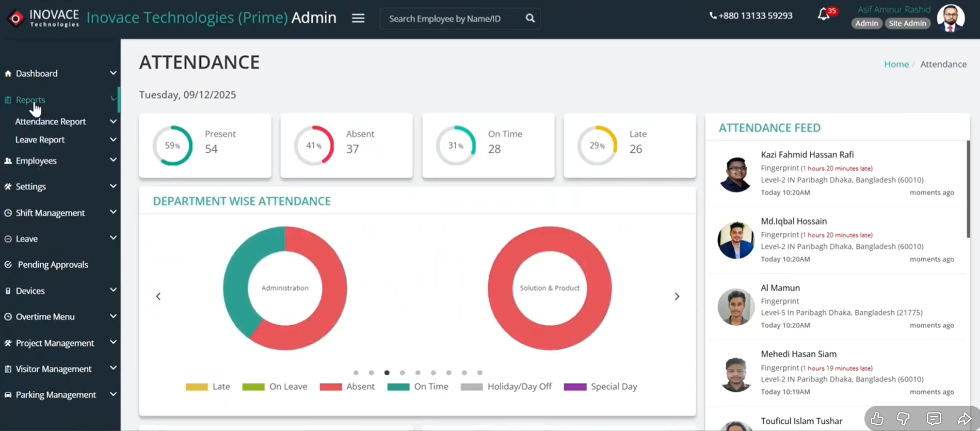Toggle the On Time legend item
The width and height of the screenshot is (980, 431).
(418, 387)
